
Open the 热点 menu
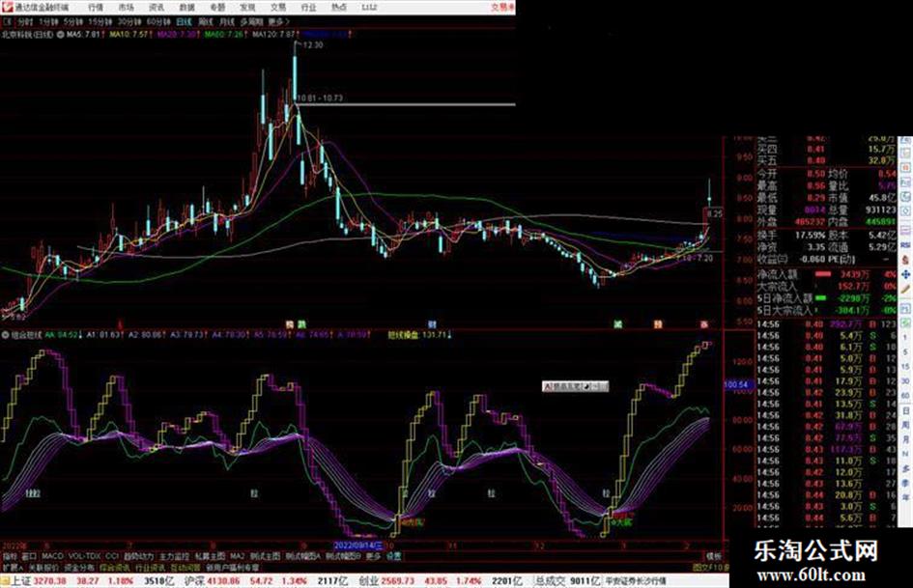(338, 8)
